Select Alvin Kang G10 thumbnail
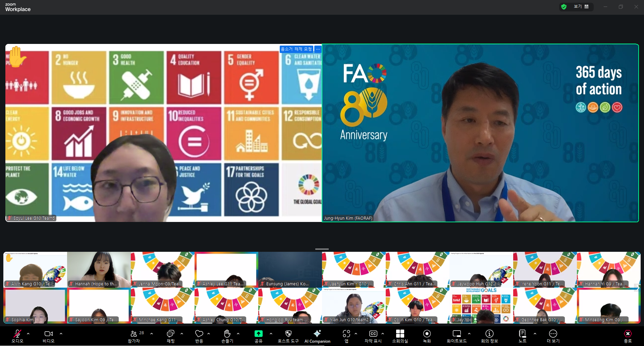644x346 pixels. (x=35, y=270)
